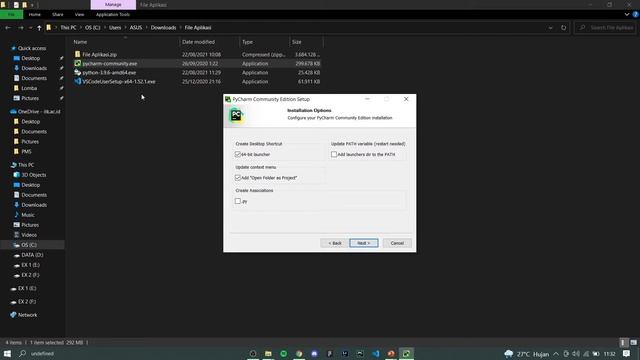Click the Search File Aplikasi box
The image size is (640, 360).
coord(606,28)
